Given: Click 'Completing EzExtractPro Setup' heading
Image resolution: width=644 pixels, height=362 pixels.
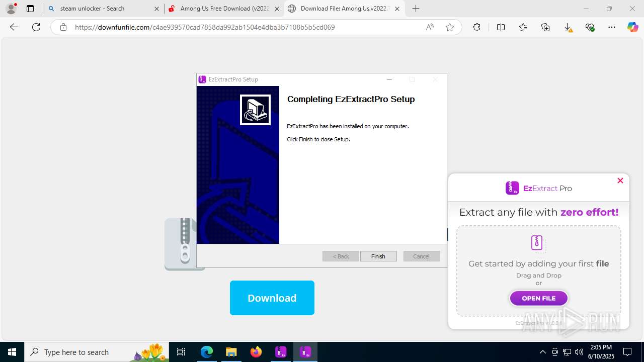Looking at the screenshot, I should coord(351,99).
